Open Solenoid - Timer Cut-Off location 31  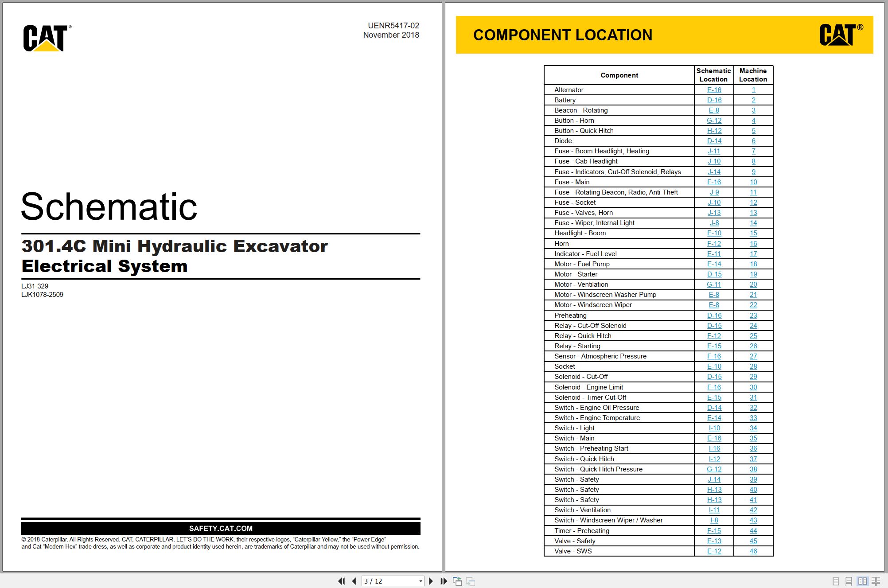pyautogui.click(x=753, y=397)
